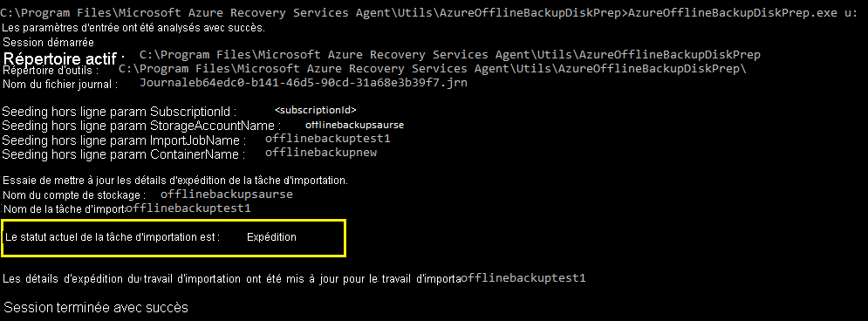Click the StorageAccountName value offlinebackupsaurse

click(x=354, y=125)
